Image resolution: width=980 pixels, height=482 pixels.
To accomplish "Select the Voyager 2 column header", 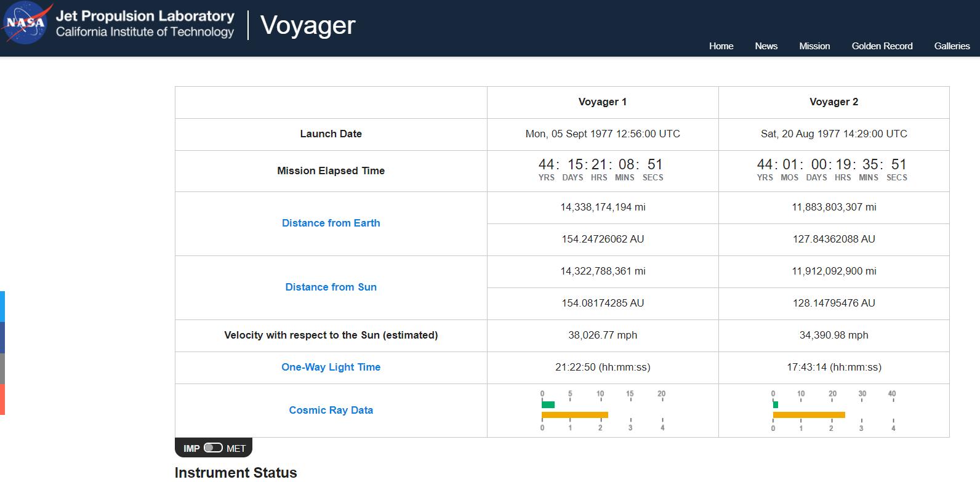I will point(834,102).
